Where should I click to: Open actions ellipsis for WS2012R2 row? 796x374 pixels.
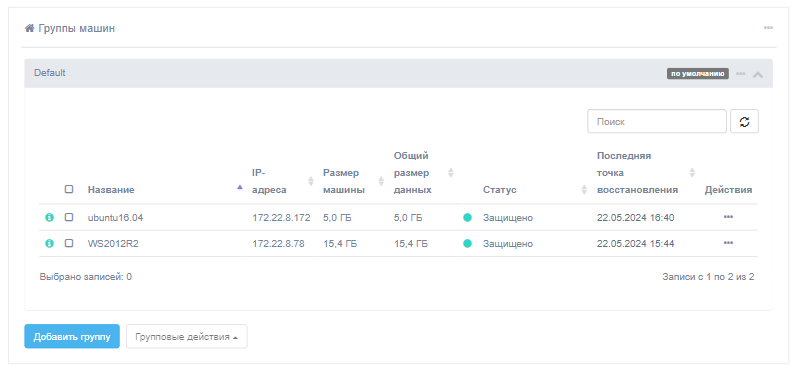point(728,243)
